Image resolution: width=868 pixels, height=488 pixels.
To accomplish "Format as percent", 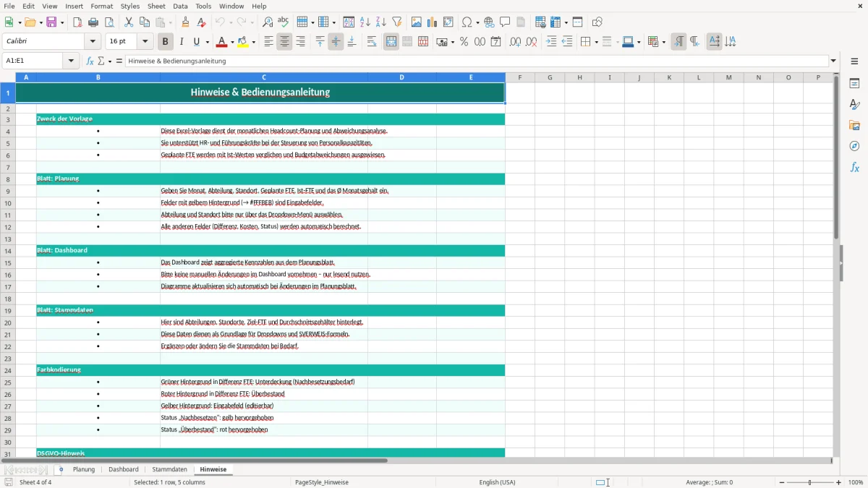I will coord(464,42).
